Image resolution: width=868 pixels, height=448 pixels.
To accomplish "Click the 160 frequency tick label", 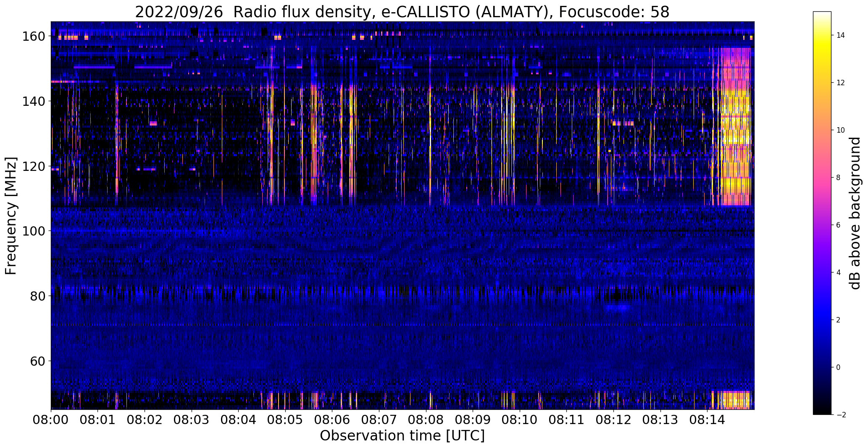I will click(x=34, y=37).
